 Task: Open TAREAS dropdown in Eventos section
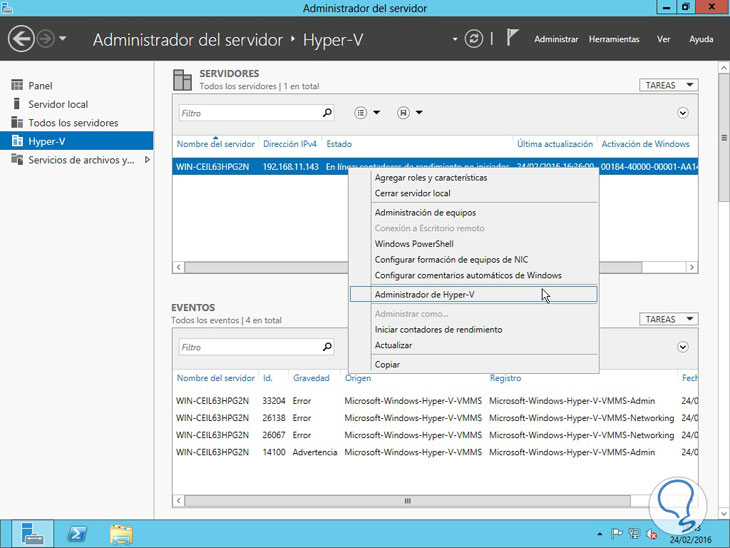click(x=669, y=319)
